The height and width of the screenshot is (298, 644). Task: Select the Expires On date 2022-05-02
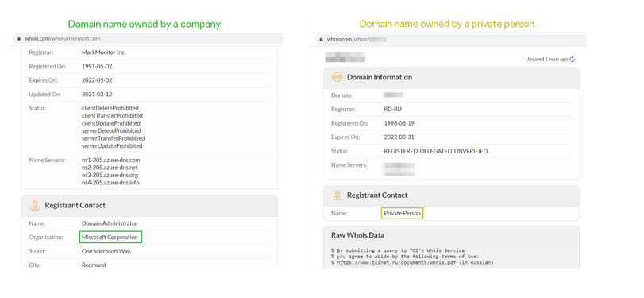[97, 80]
